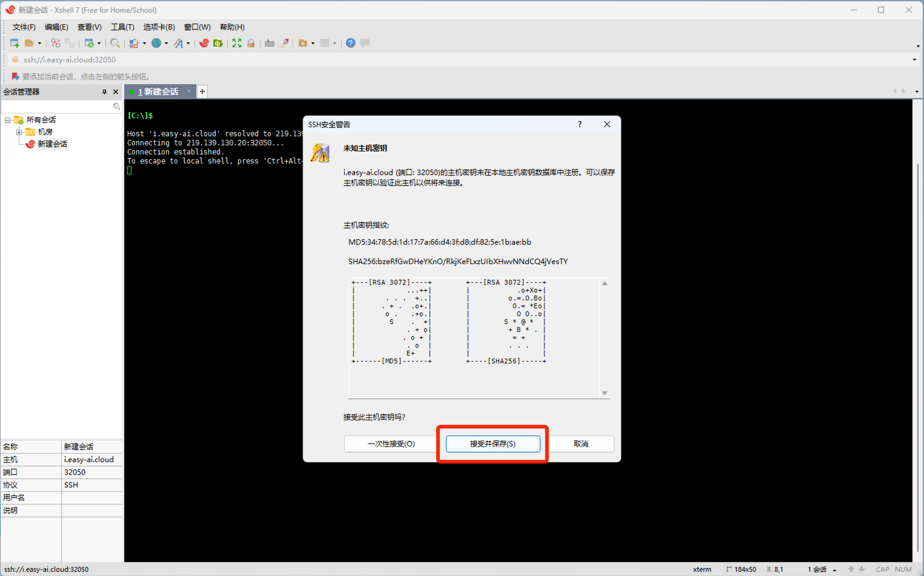Expand dropdown arrow next to properties gear
The image size is (924, 576).
pos(99,43)
